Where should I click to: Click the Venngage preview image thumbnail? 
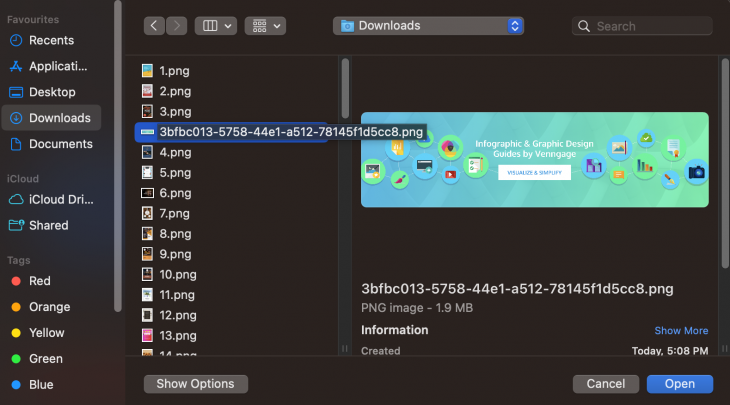534,160
